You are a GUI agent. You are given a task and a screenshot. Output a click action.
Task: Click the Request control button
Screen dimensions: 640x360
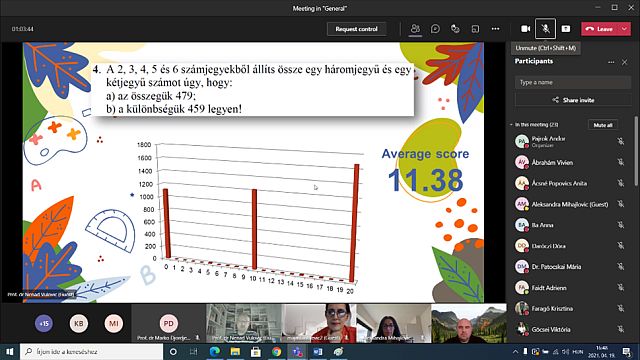click(x=356, y=29)
